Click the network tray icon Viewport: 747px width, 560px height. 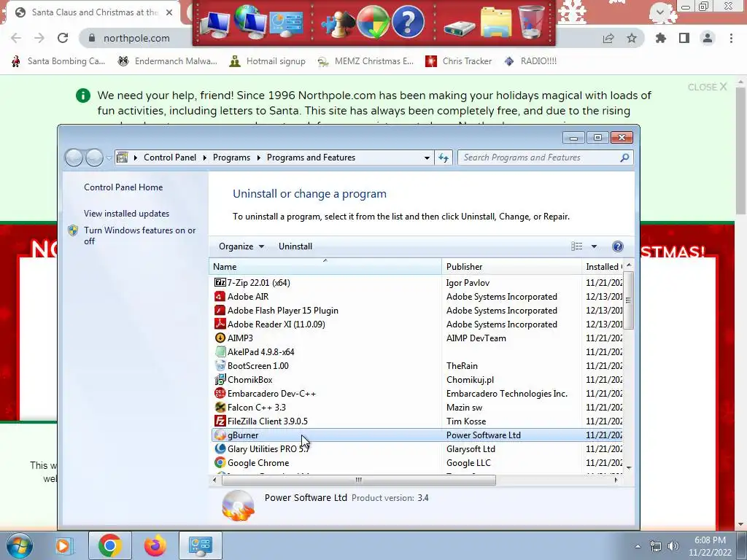[656, 546]
